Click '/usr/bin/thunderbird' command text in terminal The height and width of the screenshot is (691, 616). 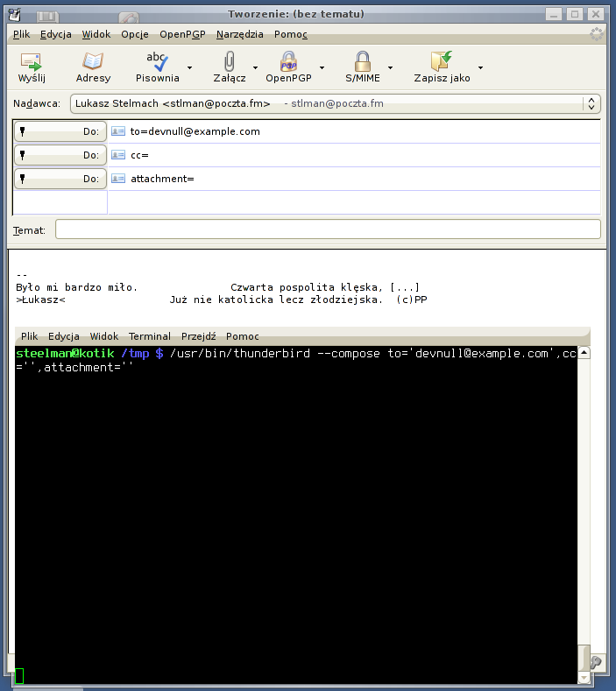[x=240, y=354]
